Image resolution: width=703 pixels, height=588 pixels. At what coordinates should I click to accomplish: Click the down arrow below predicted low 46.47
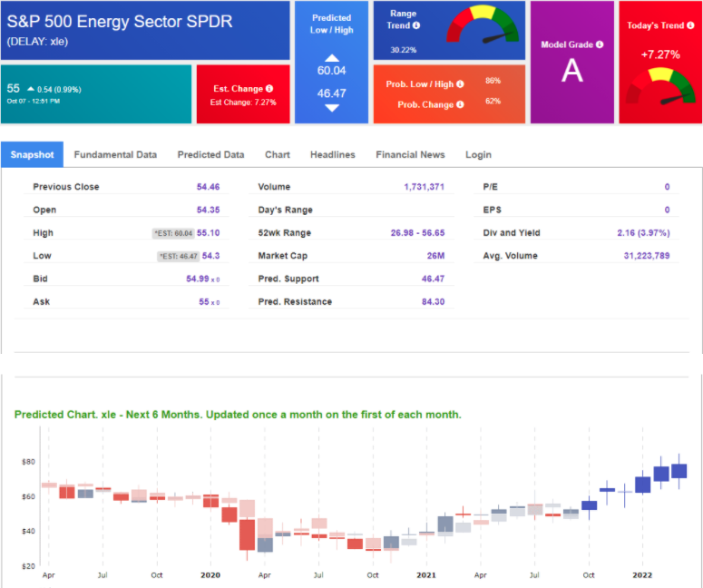pyautogui.click(x=332, y=108)
